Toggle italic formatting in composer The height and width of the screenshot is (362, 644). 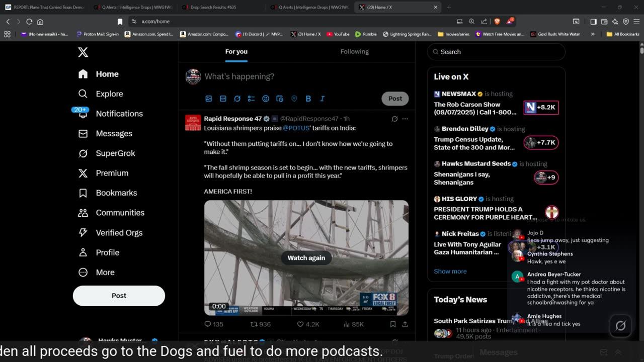[x=323, y=99]
